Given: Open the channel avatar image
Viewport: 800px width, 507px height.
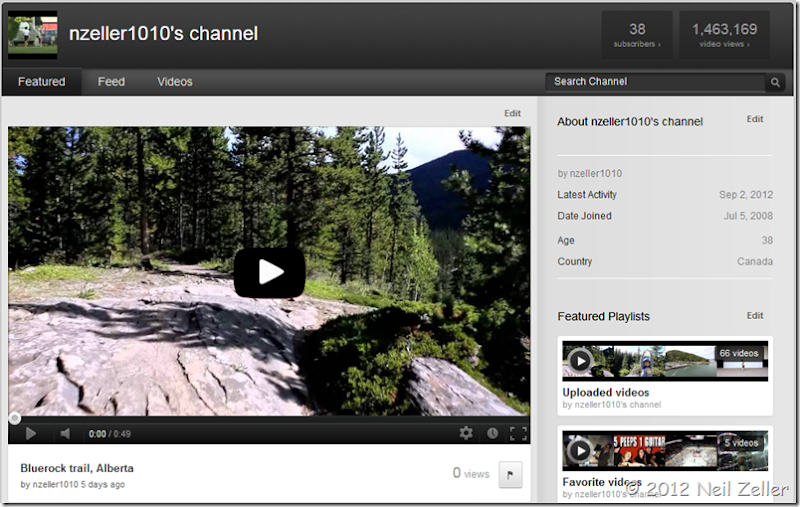Looking at the screenshot, I should [33, 34].
